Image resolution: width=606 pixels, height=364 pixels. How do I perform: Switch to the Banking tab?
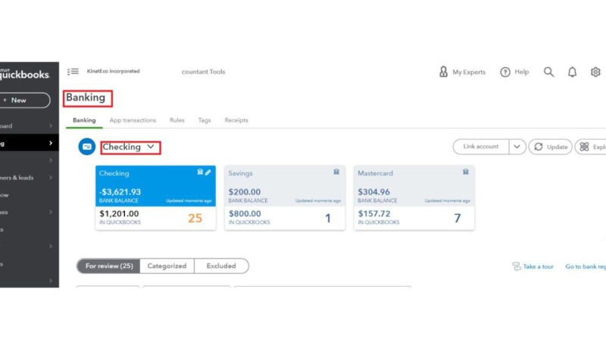pos(84,120)
